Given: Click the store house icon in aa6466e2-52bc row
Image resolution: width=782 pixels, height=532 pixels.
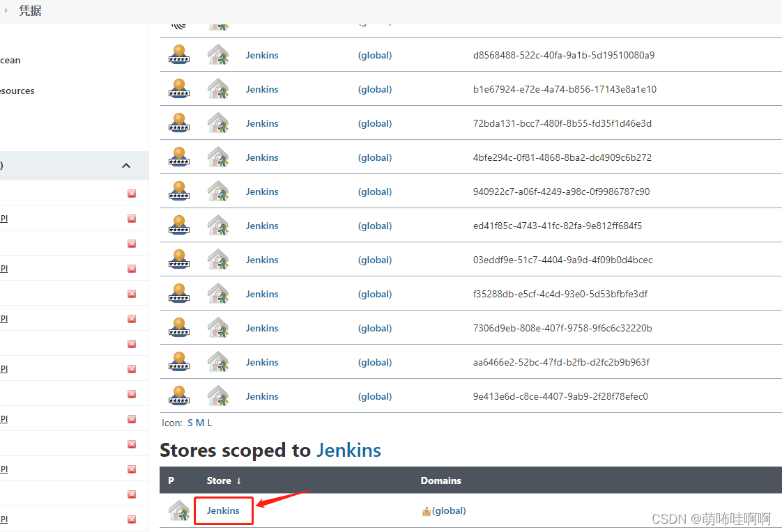Looking at the screenshot, I should (218, 361).
